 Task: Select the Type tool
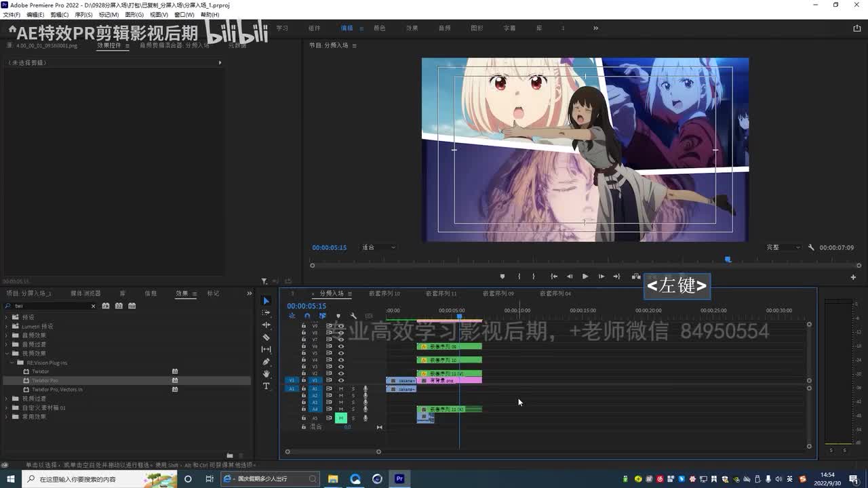point(266,386)
